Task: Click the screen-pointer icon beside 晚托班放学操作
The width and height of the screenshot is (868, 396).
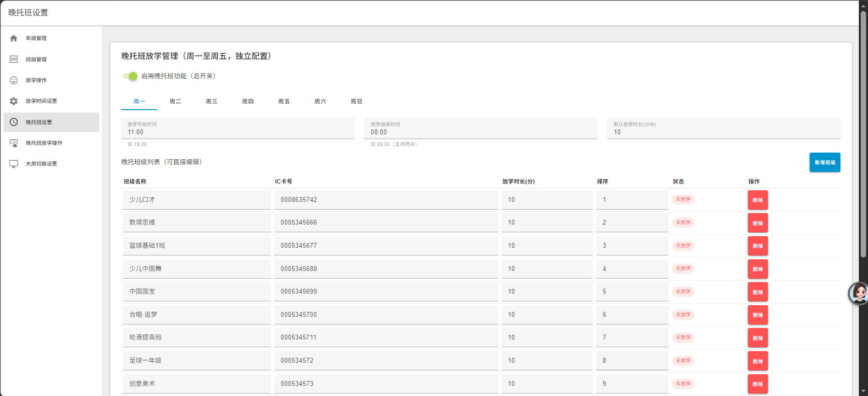Action: (x=14, y=143)
